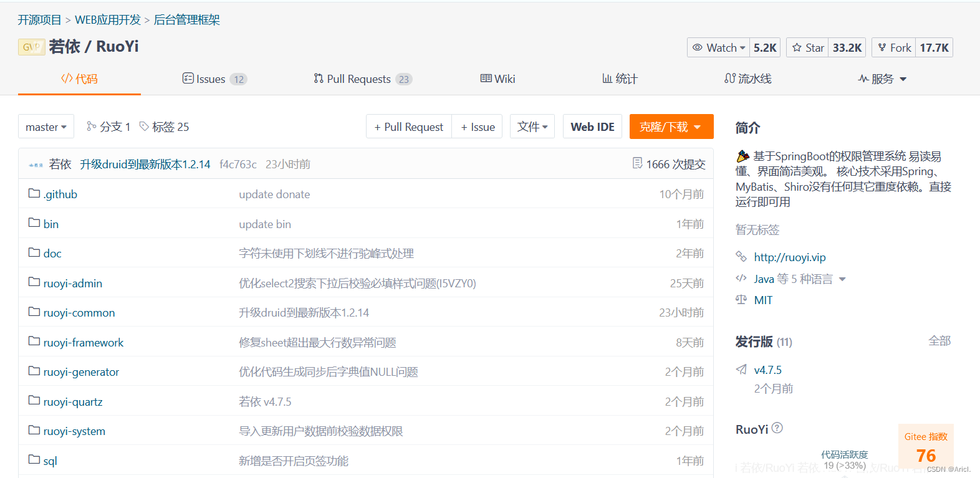Click the folder icon next to bin

[34, 222]
